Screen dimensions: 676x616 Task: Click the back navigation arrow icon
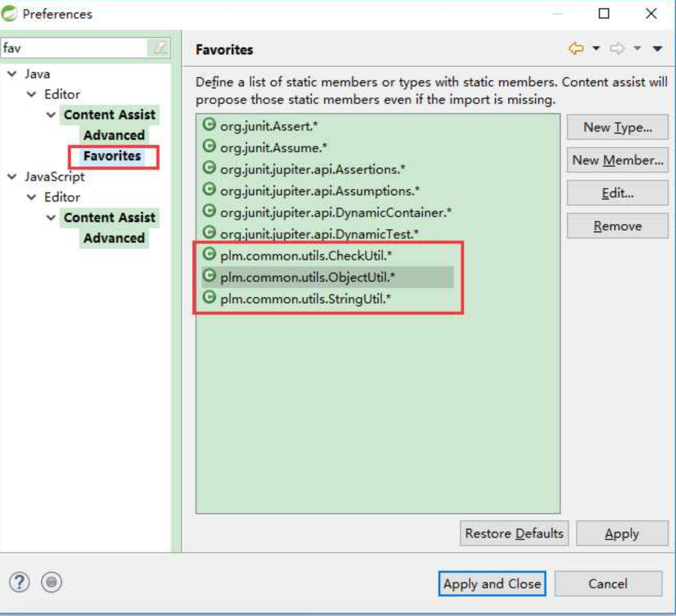click(576, 48)
